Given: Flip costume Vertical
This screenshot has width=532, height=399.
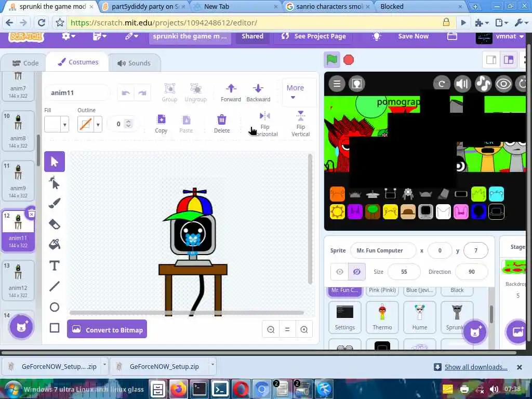Looking at the screenshot, I should pos(301,124).
